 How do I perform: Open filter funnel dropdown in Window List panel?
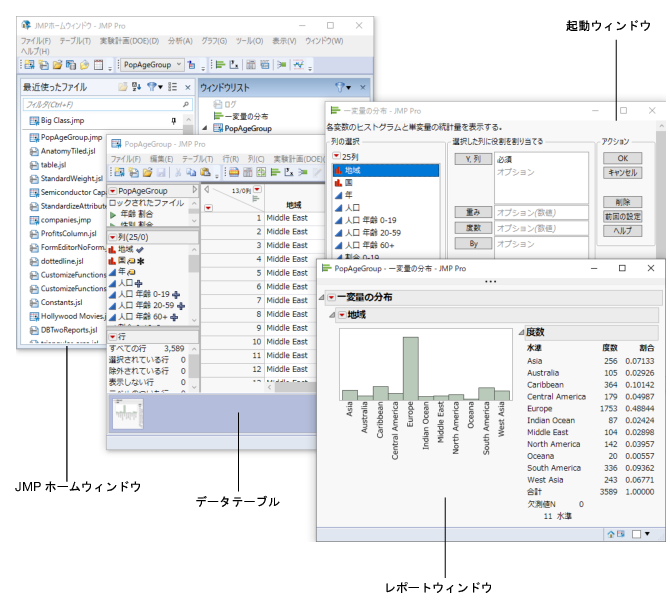[x=343, y=88]
